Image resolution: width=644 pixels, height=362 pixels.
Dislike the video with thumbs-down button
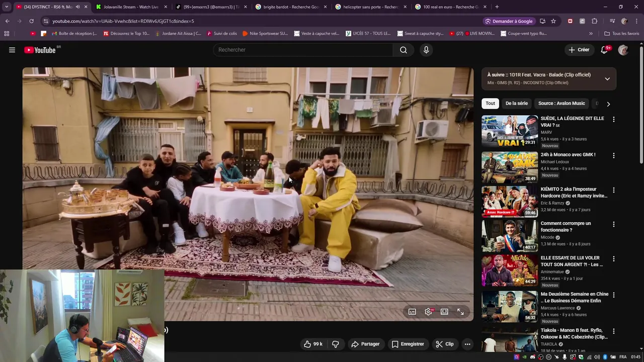336,344
